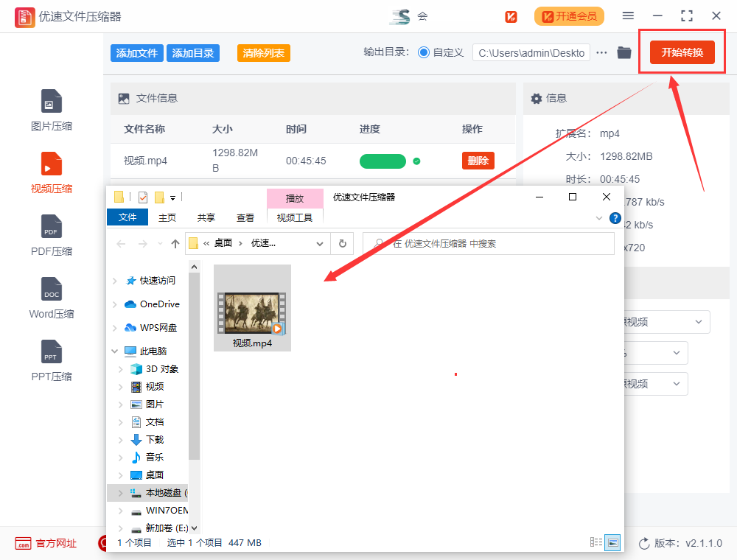Click the three-dot browse output path icon
737x560 pixels.
(x=602, y=52)
